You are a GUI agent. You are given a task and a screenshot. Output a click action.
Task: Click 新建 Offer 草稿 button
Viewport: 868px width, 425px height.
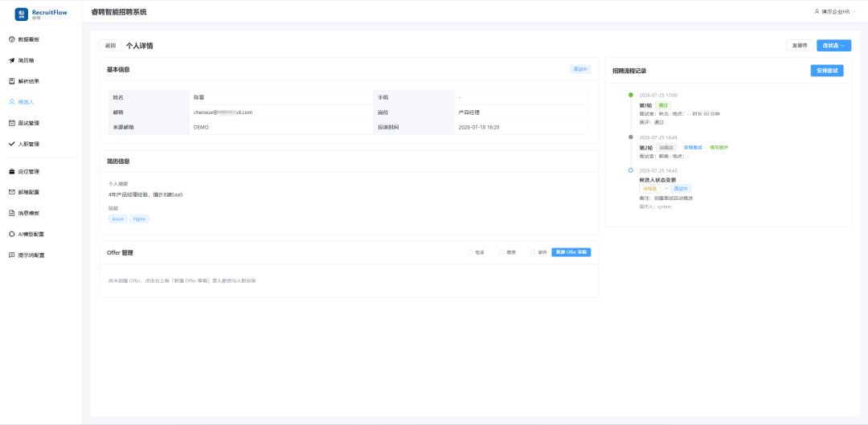tap(571, 252)
